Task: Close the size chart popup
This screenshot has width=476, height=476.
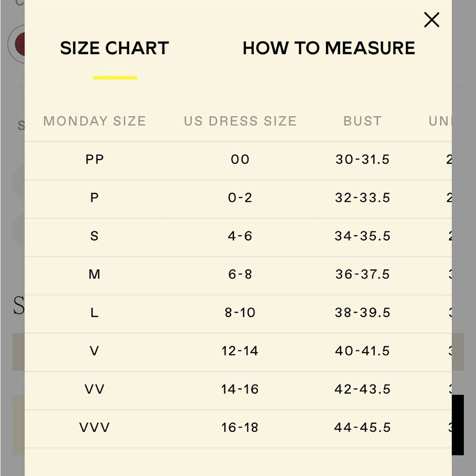Action: point(431,20)
